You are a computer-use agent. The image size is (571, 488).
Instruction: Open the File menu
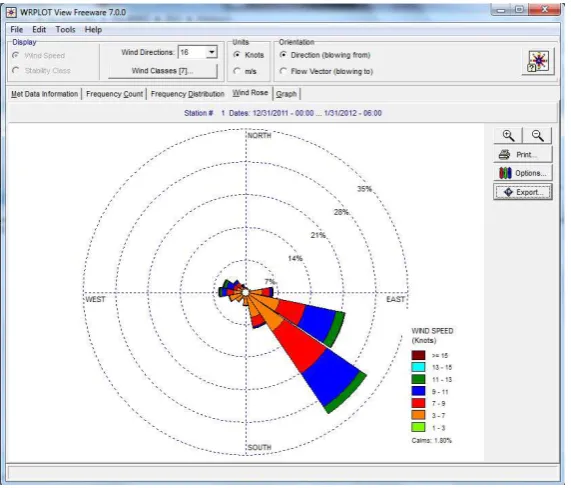(17, 30)
